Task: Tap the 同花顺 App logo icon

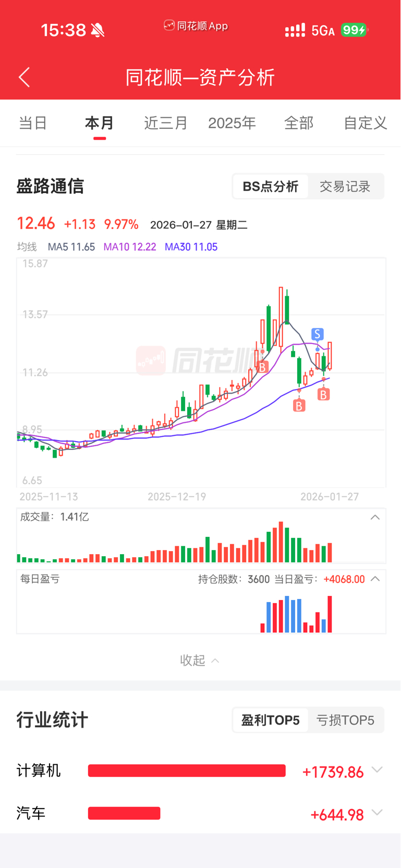Action: pyautogui.click(x=169, y=25)
